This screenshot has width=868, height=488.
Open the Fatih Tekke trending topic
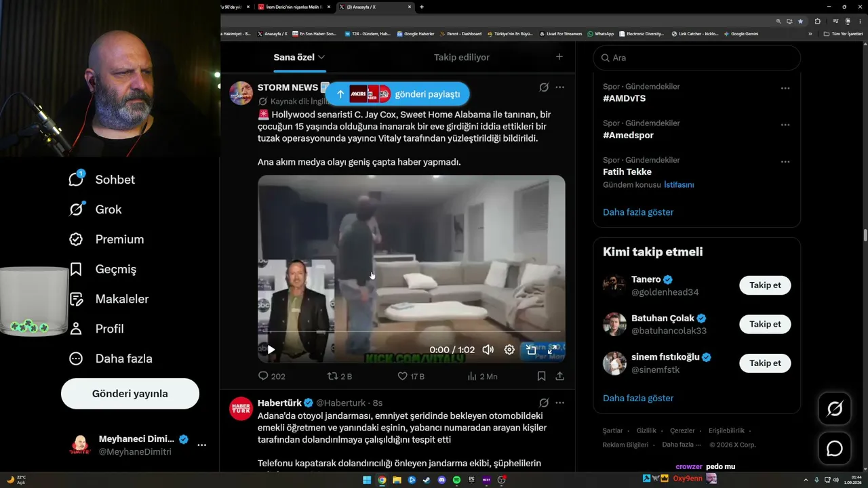[627, 171]
